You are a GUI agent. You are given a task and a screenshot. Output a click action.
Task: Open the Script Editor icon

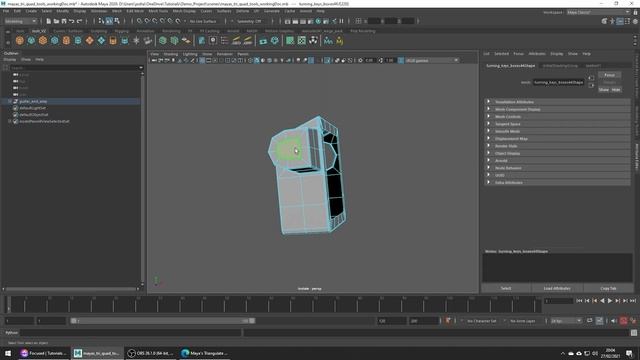coord(634,333)
